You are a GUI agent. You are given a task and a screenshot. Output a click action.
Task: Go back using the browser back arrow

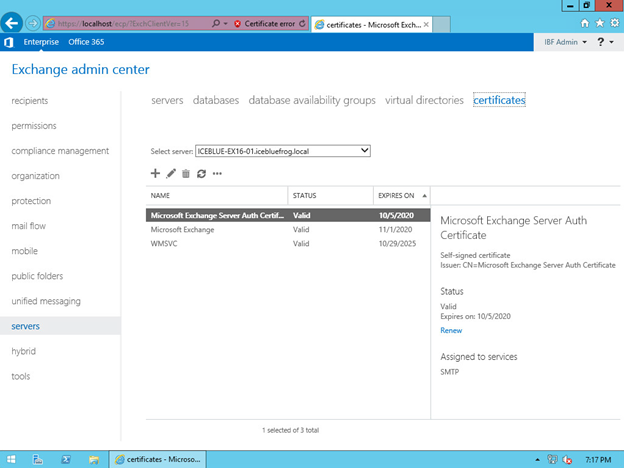pyautogui.click(x=12, y=23)
